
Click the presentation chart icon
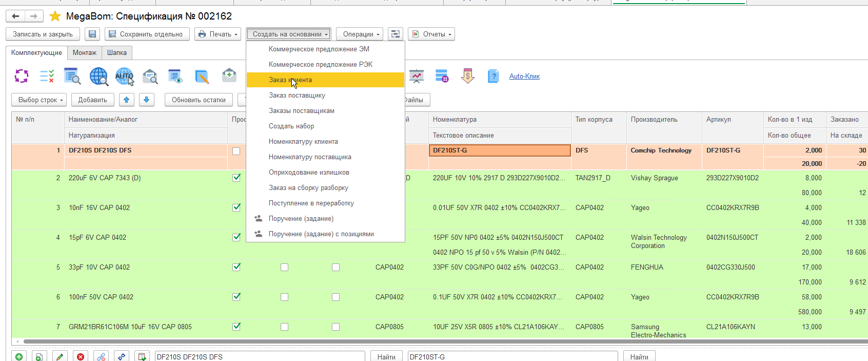click(416, 77)
